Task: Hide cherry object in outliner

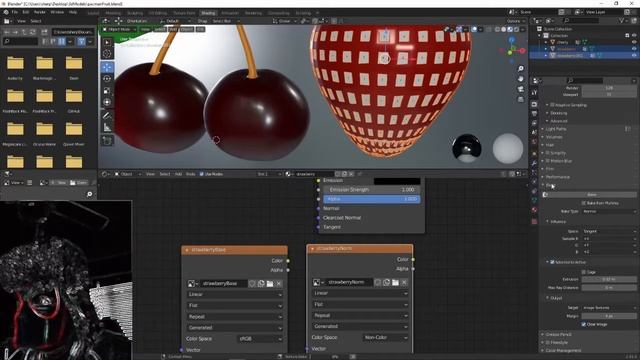Action: tap(634, 42)
